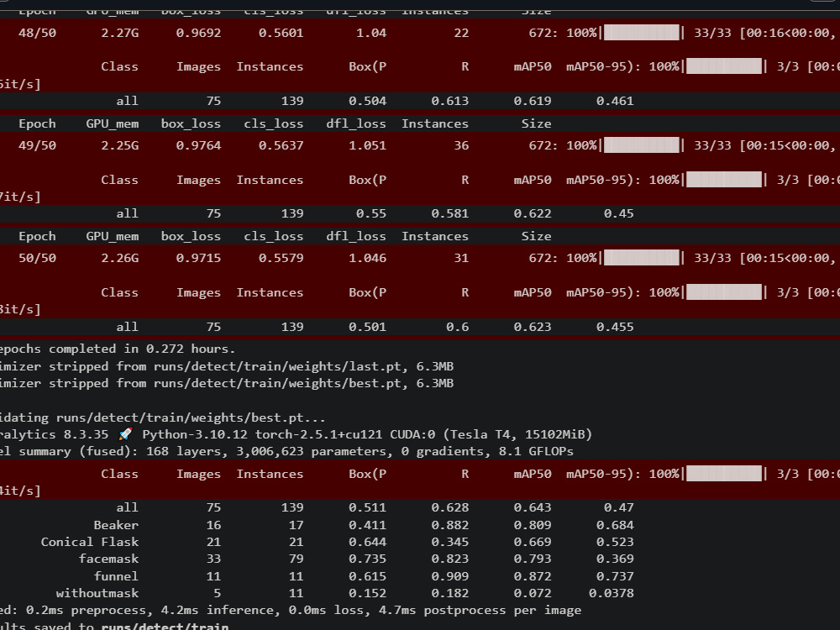The image size is (840, 630).
Task: Click GPU memory value '2.27G'
Action: (x=120, y=33)
